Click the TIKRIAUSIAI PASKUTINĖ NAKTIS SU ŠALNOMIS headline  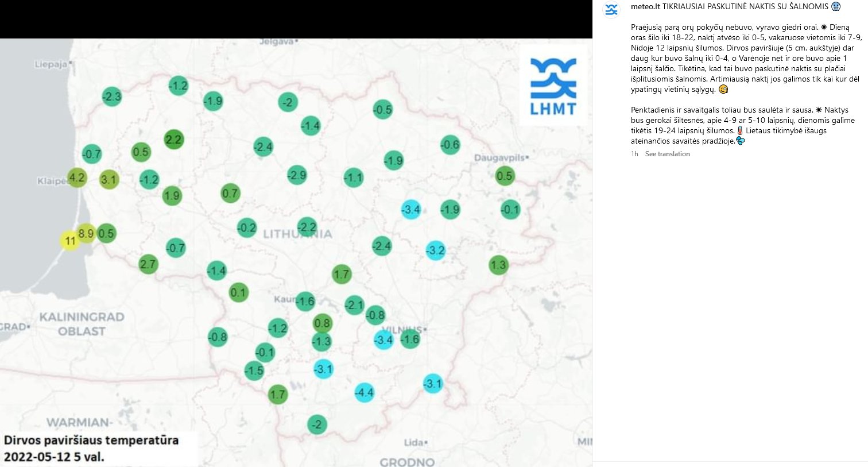745,6
